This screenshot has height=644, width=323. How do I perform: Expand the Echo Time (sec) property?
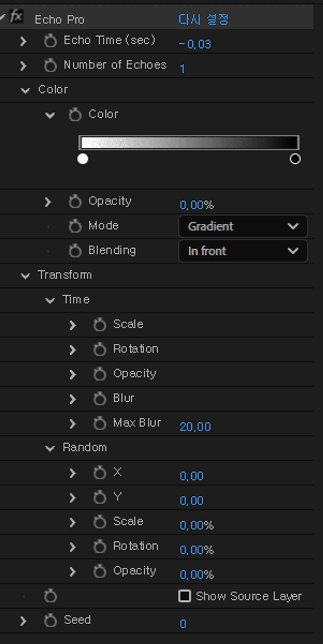coord(23,41)
